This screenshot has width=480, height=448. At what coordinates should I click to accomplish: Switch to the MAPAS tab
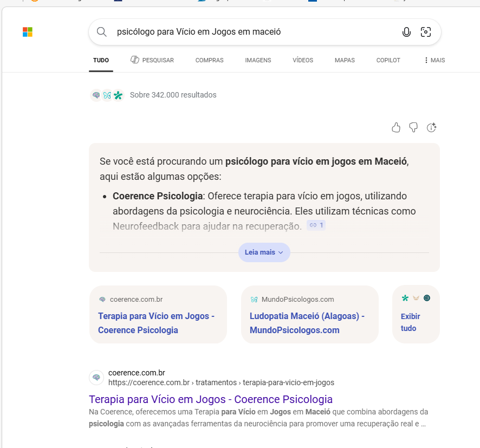[345, 60]
